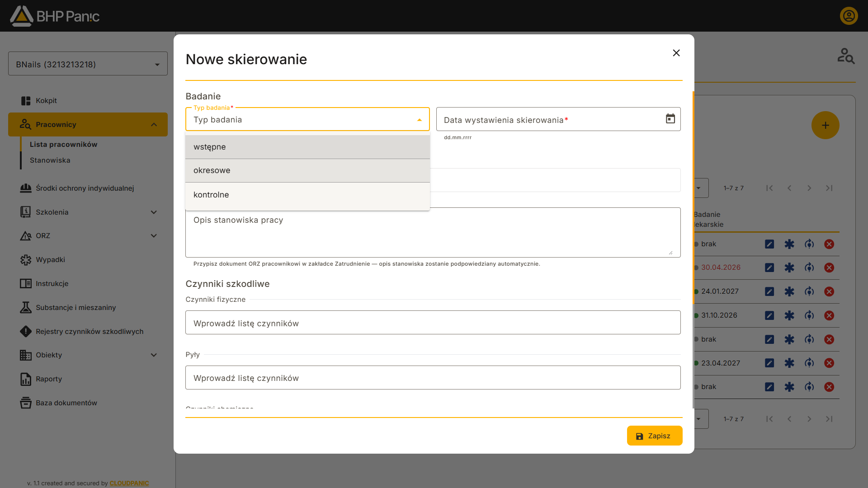Screen dimensions: 868x488
Task: Expand the ORZ menu chevron
Action: pyautogui.click(x=154, y=236)
